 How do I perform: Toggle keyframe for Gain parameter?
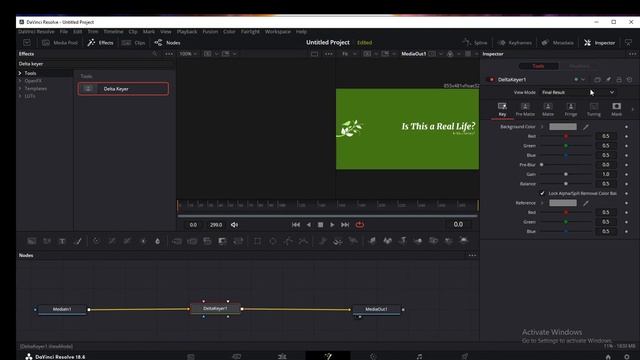[626, 174]
